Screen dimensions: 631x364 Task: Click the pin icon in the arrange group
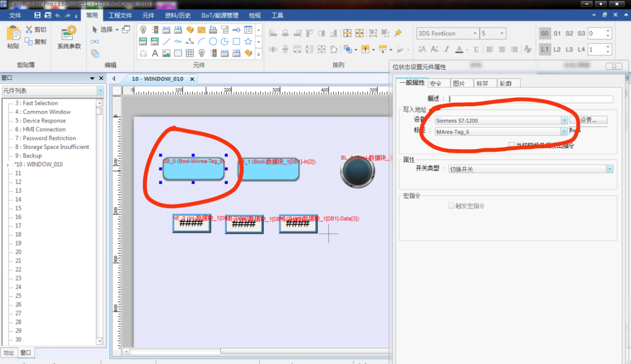click(x=398, y=33)
